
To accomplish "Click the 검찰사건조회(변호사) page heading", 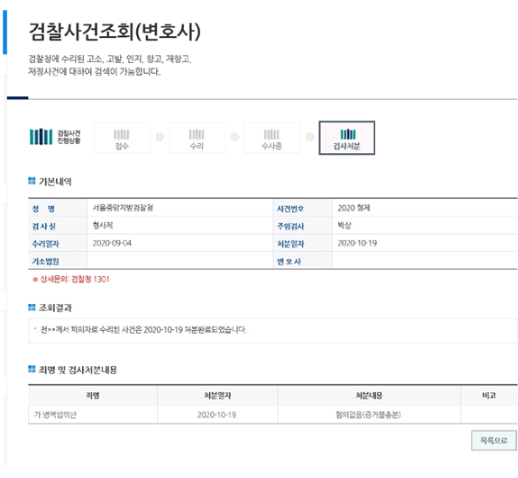I will [x=115, y=32].
